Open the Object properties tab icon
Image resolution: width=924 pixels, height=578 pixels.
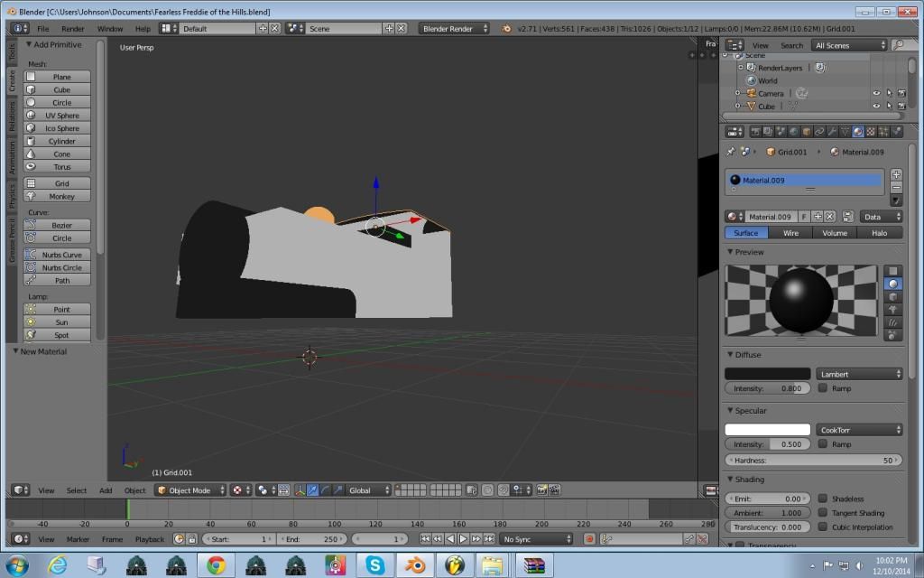[x=807, y=132]
